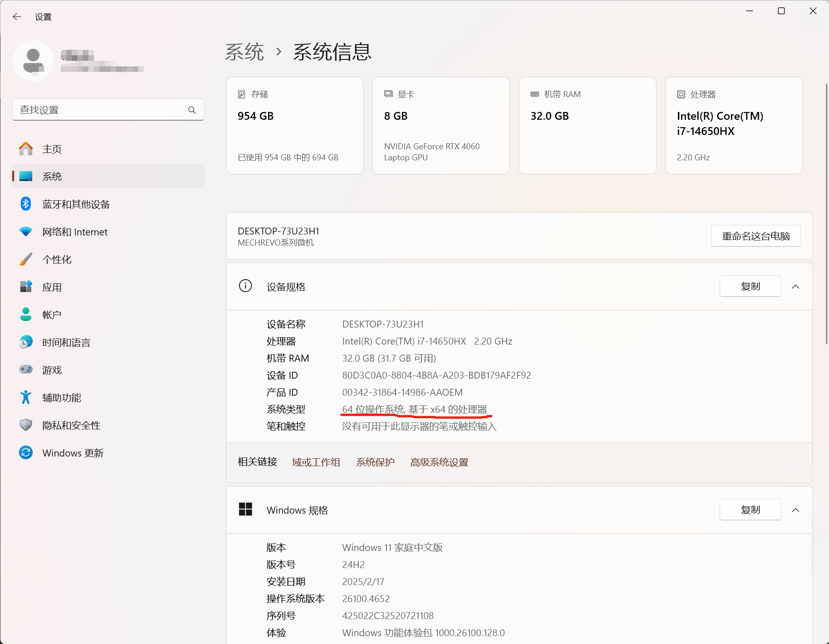Select 蓝牙和其他设备 in the sidebar

coord(109,204)
